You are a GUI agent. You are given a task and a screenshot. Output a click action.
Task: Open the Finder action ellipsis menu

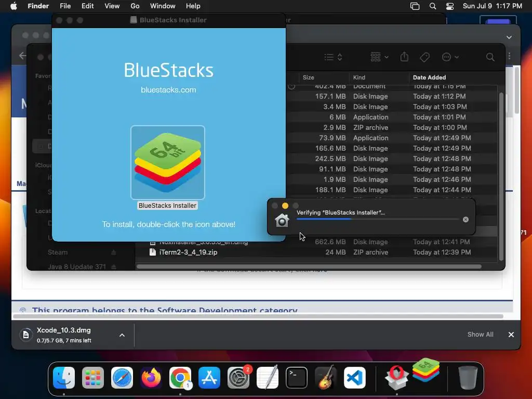tap(450, 57)
